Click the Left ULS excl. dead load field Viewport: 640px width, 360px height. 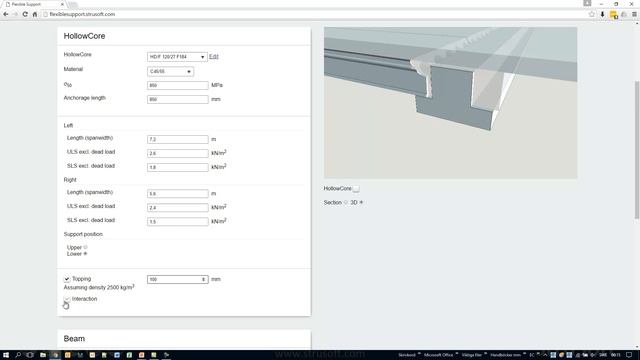(x=178, y=153)
